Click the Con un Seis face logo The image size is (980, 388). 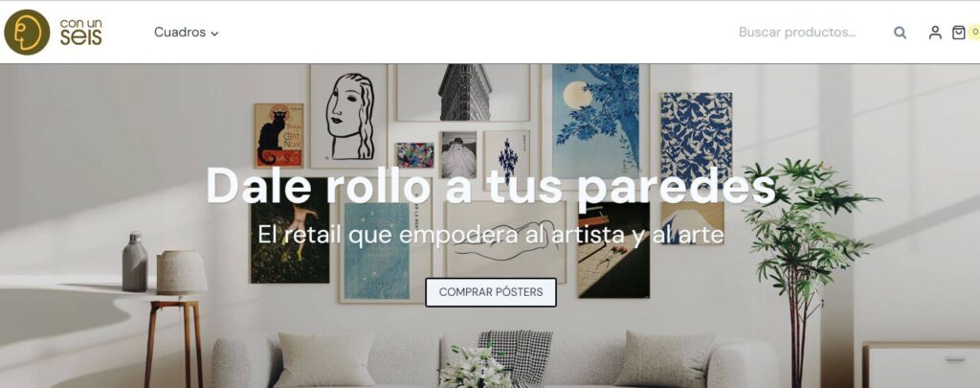tap(27, 32)
